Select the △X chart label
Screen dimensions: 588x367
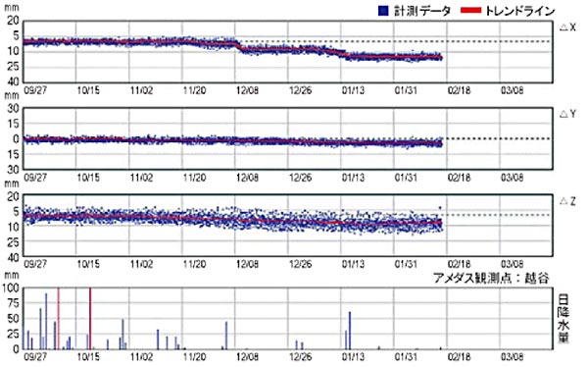567,27
